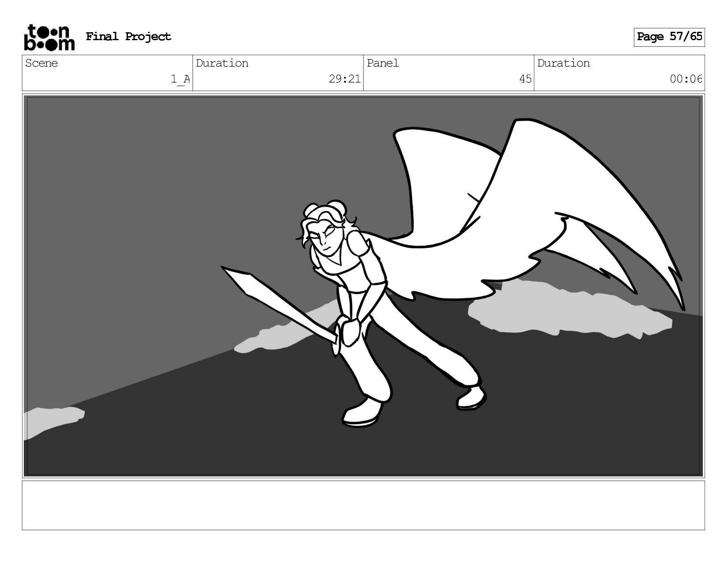Screen dimensions: 728x563
Task: Click the 'Scene' header label
Action: click(41, 63)
